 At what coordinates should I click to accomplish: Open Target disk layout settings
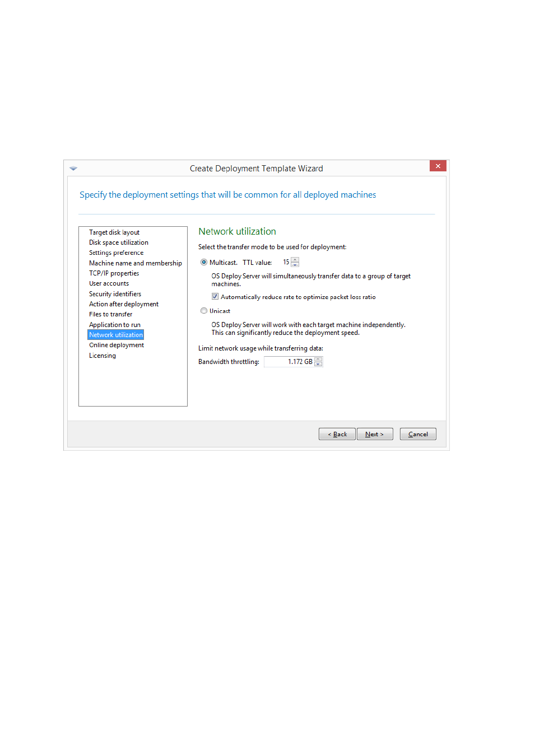coord(114,232)
